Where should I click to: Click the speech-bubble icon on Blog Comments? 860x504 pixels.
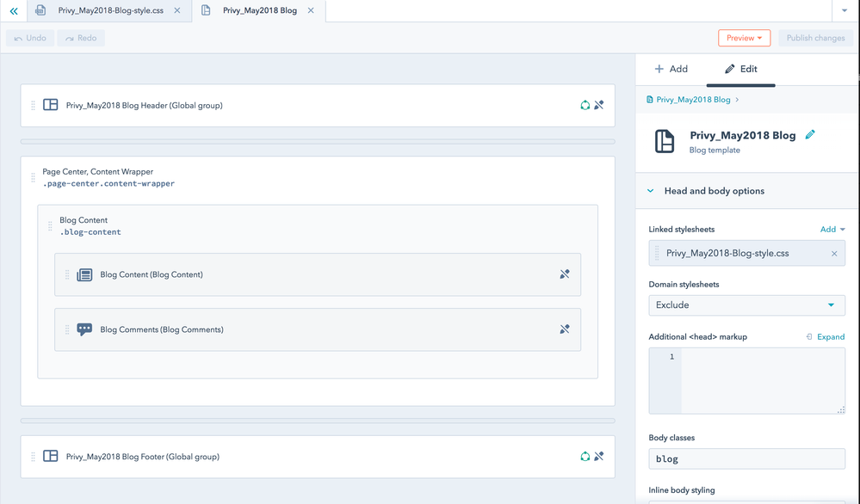84,329
